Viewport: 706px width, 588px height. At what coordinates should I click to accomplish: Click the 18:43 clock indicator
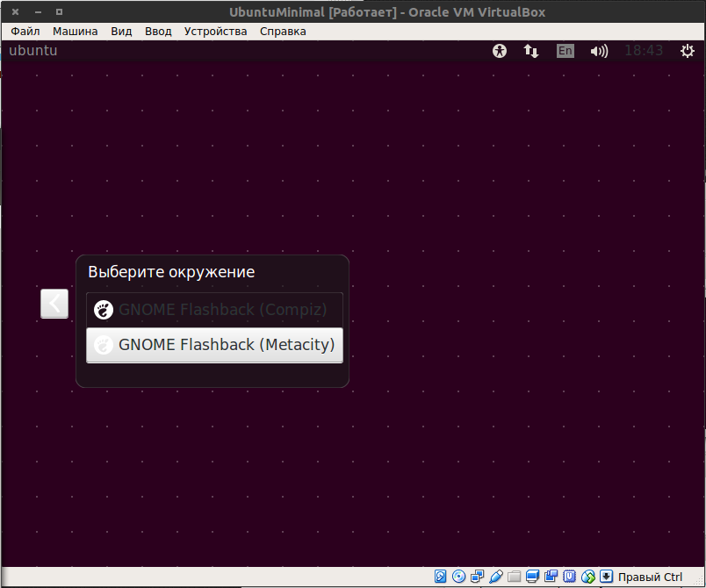tap(644, 50)
